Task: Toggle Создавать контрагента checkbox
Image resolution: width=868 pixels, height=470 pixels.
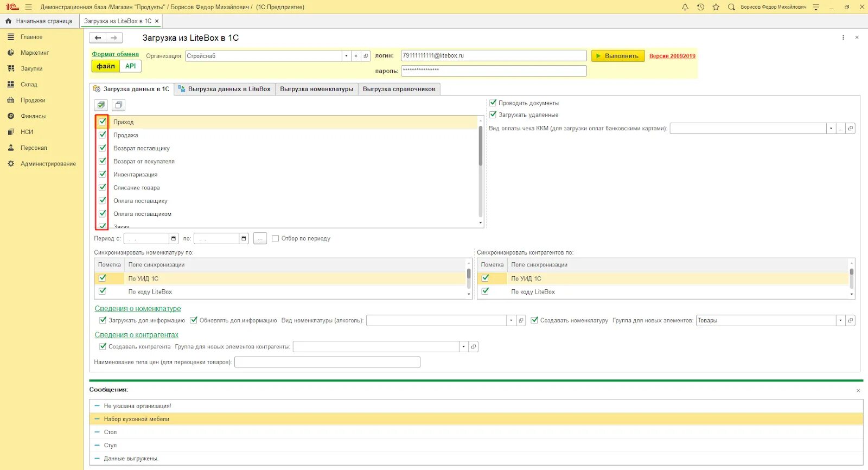Action: pos(103,346)
